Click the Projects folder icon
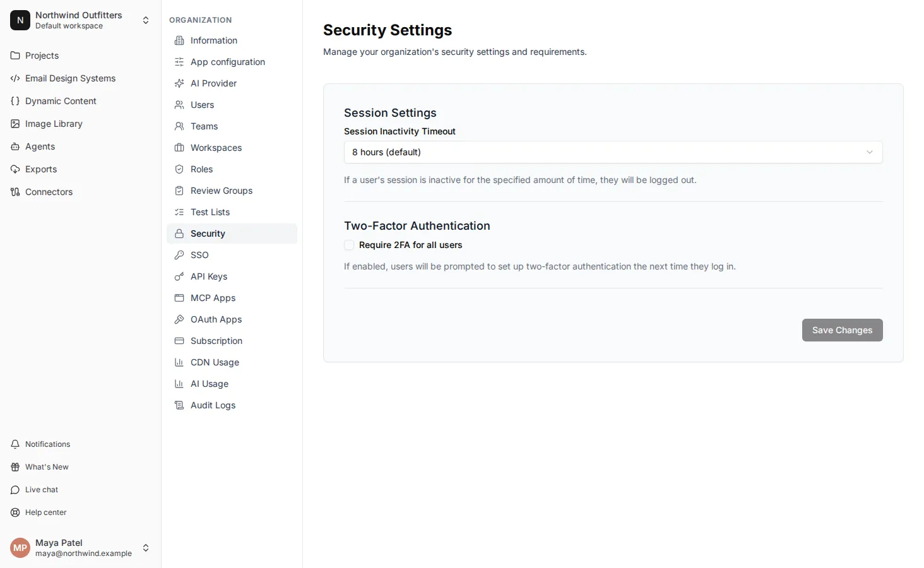This screenshot has height=568, width=924. [15, 56]
